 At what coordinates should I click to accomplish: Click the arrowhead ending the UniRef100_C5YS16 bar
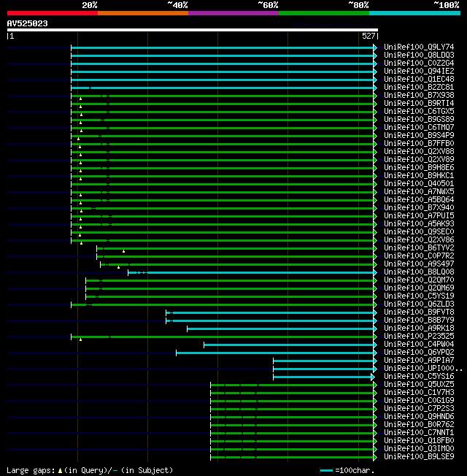[x=373, y=377]
